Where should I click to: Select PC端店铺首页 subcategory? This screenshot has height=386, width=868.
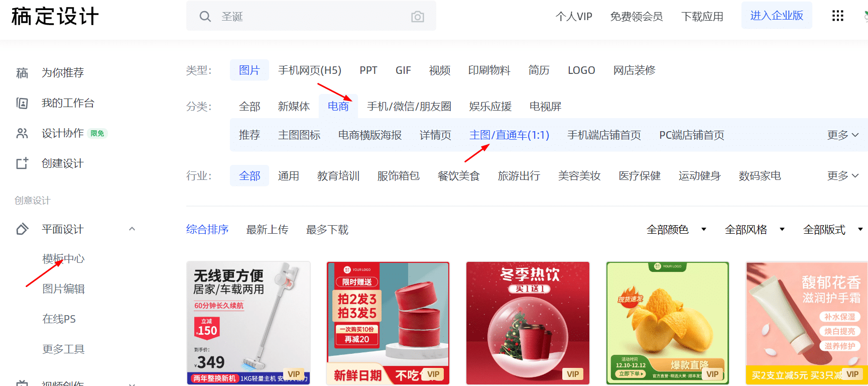click(x=691, y=135)
